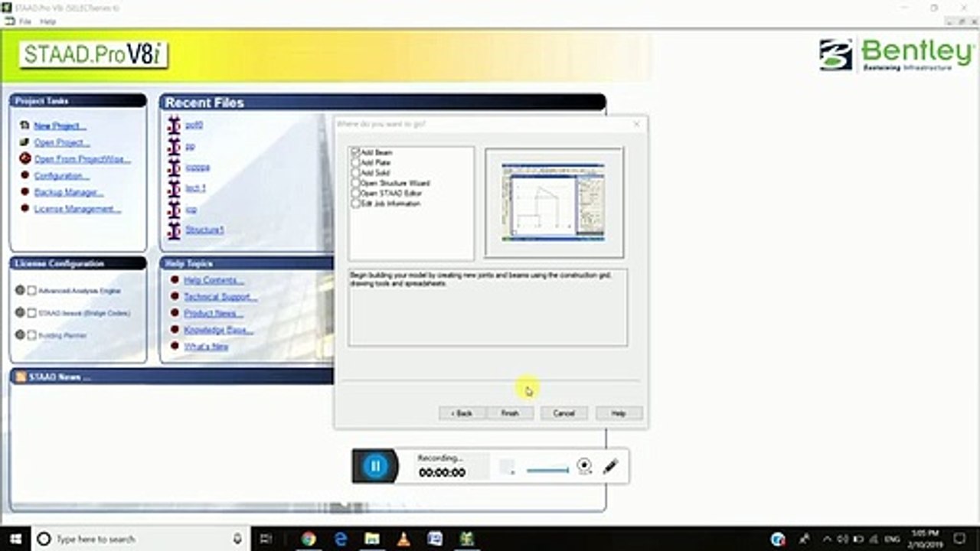Click the Help button in the dialog
Image resolution: width=980 pixels, height=551 pixels.
click(619, 413)
